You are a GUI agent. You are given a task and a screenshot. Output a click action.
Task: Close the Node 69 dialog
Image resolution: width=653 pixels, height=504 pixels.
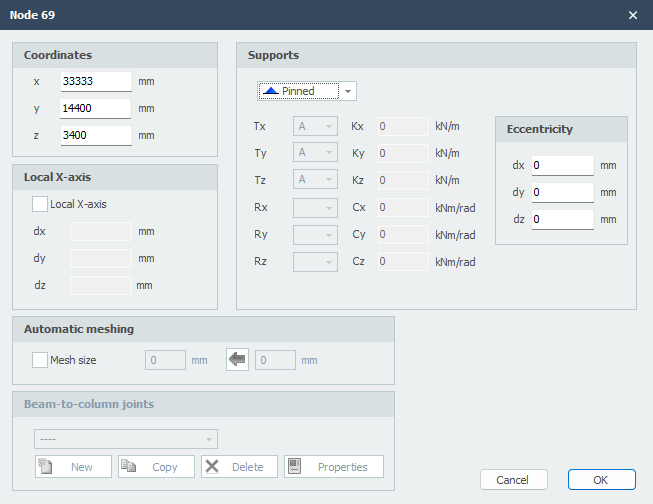633,15
